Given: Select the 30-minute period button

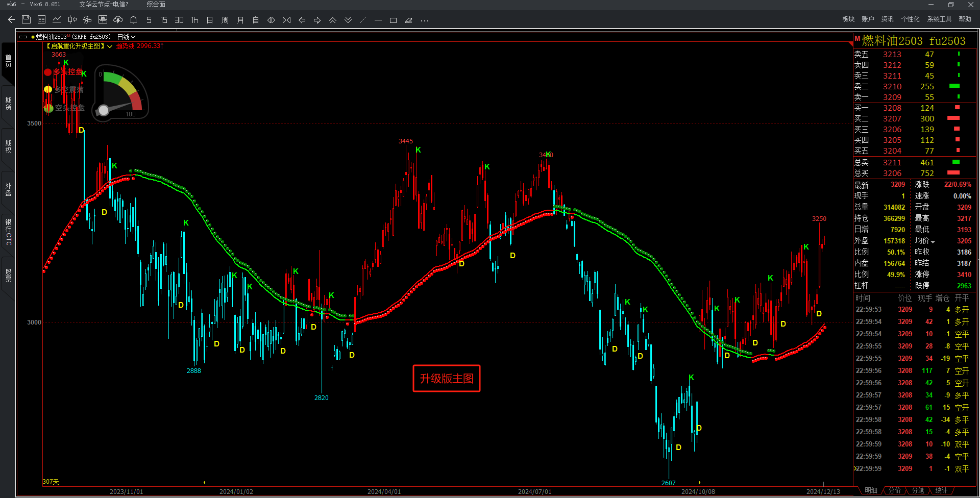Looking at the screenshot, I should (179, 20).
